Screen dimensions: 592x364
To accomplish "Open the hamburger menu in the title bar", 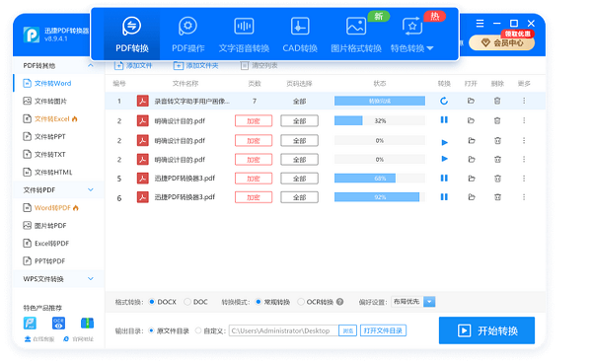I will [x=480, y=24].
